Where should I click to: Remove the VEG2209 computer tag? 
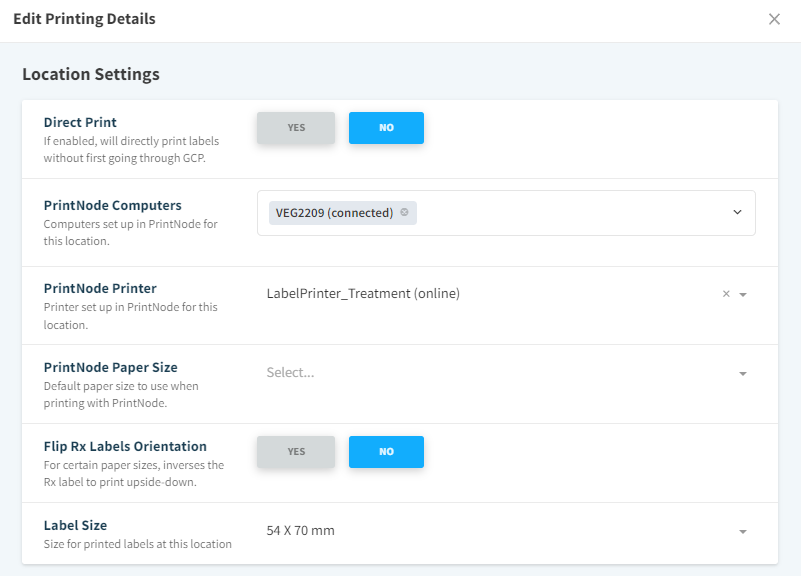(x=404, y=212)
